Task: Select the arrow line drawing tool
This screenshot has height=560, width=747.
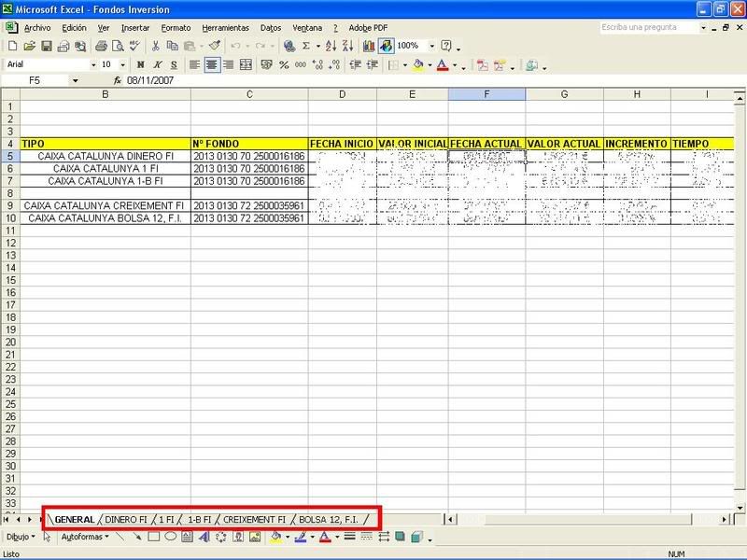Action: pos(136,538)
